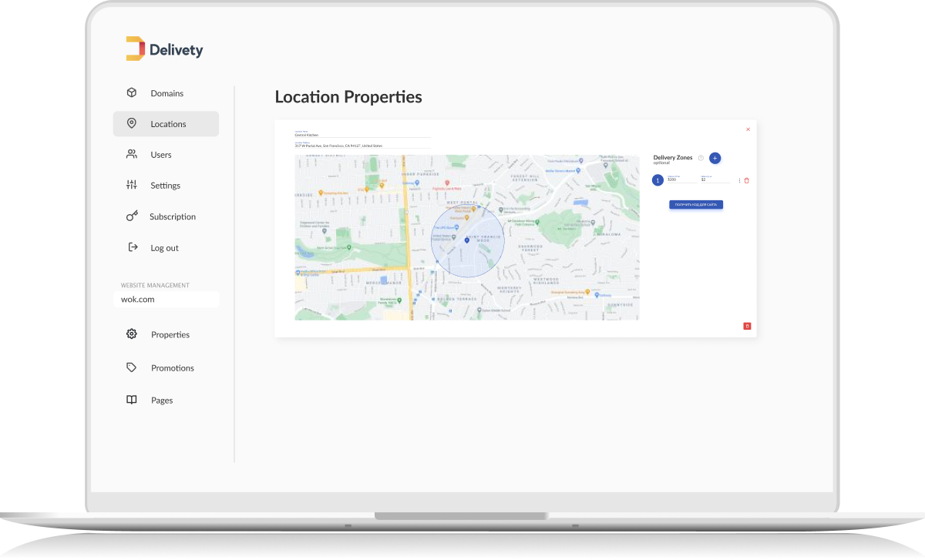
Task: Click the MONTEREY HEIGHTS label on map
Action: coord(509,290)
